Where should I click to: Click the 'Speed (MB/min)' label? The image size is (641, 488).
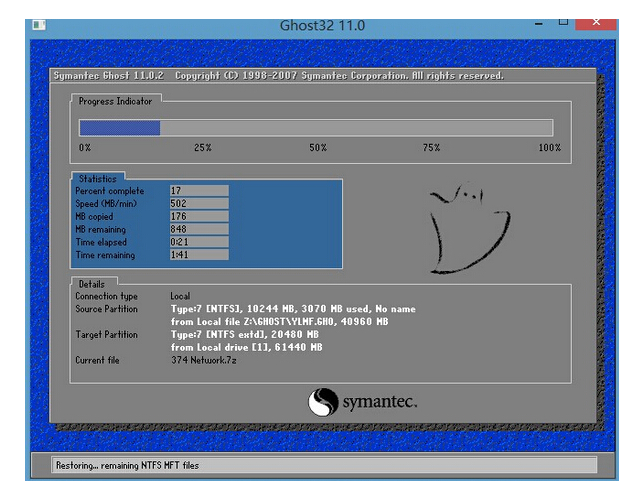click(x=106, y=204)
